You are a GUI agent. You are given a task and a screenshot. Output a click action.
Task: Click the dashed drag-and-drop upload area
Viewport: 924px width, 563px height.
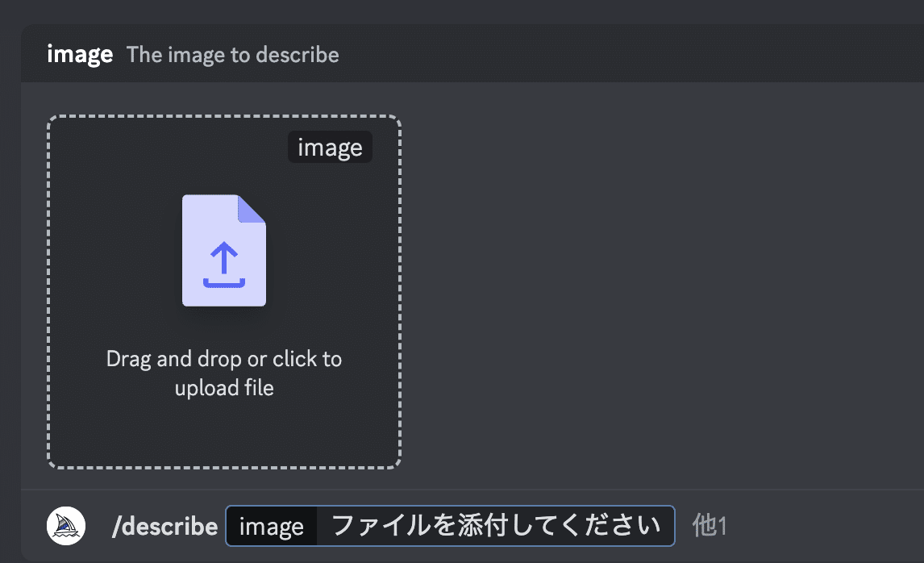[224, 292]
